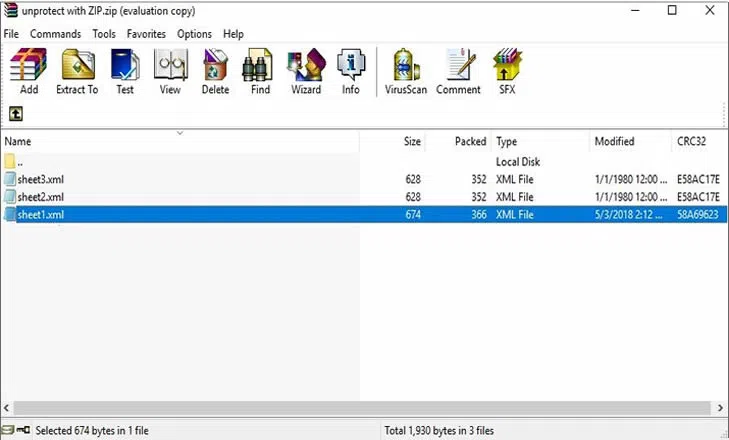This screenshot has height=440, width=729.
Task: Select sheet2.xml file name
Action: click(x=40, y=197)
